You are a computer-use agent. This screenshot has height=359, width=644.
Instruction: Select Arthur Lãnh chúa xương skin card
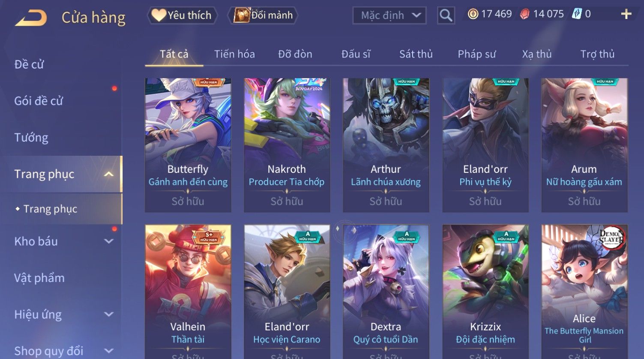point(386,145)
